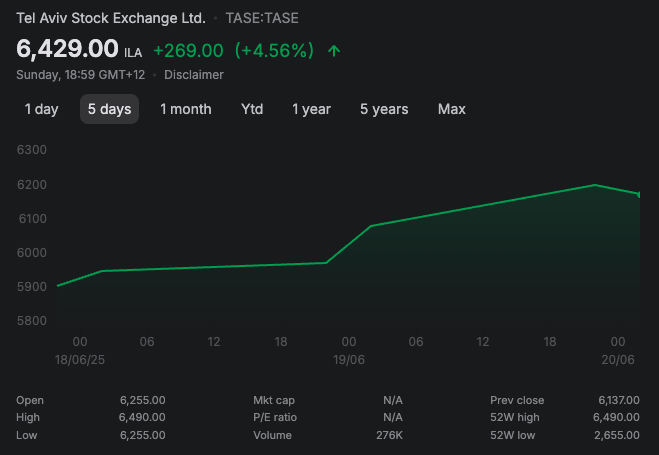659x455 pixels.
Task: Click the 52W low label
Action: (x=513, y=435)
